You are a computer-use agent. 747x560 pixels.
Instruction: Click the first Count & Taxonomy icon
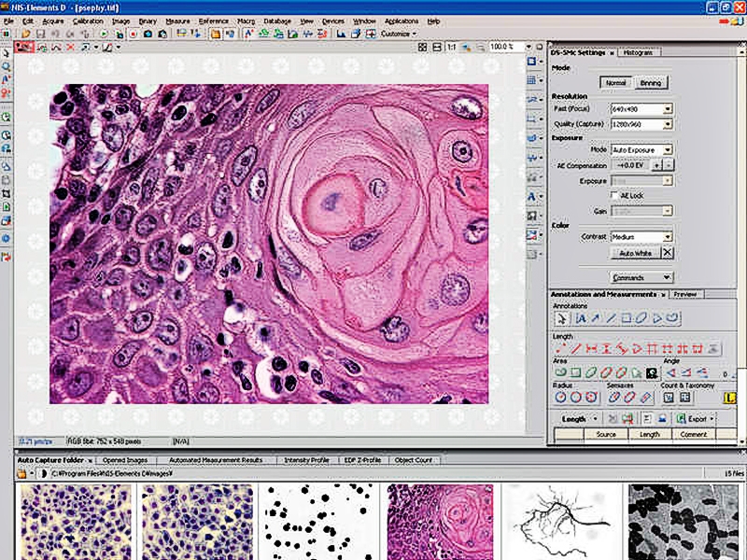tap(667, 397)
